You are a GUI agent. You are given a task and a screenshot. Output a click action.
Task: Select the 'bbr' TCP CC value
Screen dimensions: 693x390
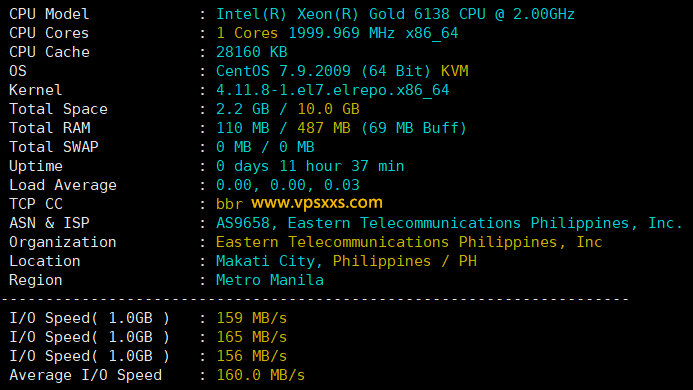point(229,204)
